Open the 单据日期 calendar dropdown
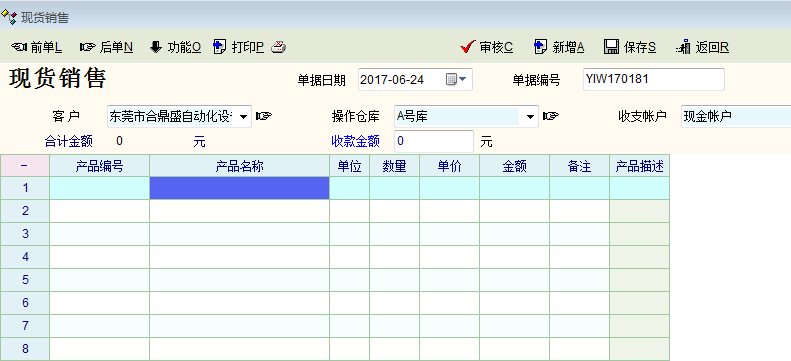Image resolution: width=791 pixels, height=361 pixels. (x=457, y=80)
